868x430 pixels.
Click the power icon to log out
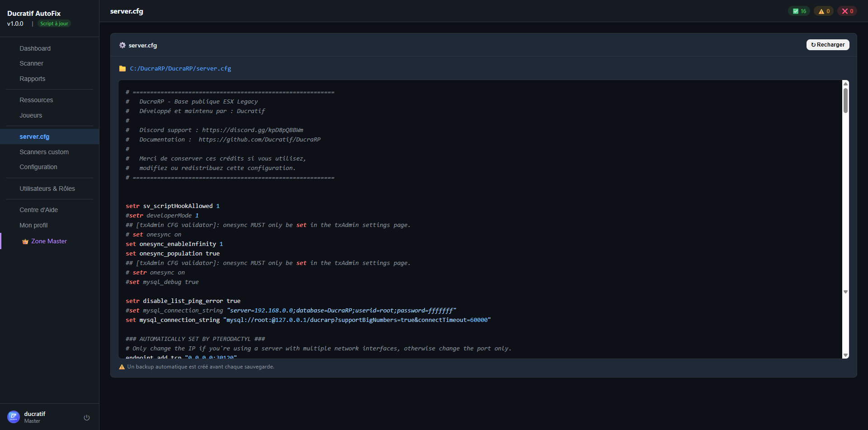tap(86, 417)
